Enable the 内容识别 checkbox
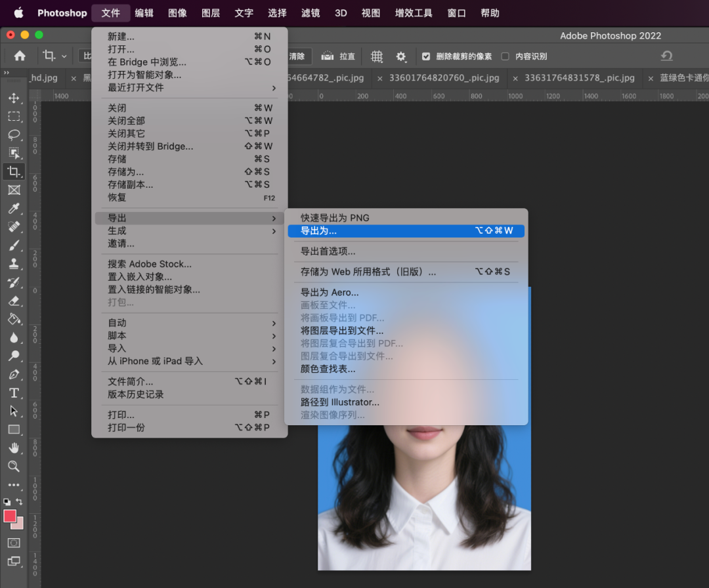709x588 pixels. tap(505, 56)
